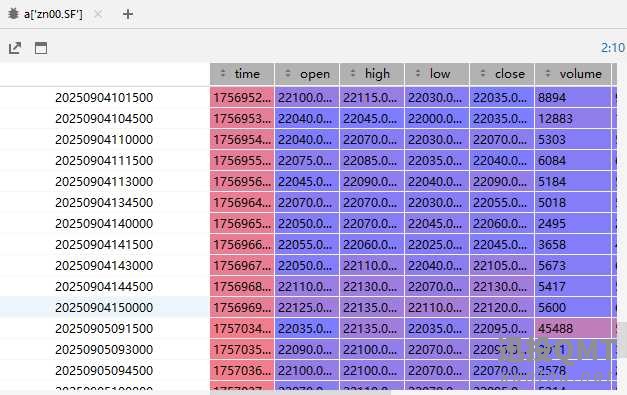Image resolution: width=627 pixels, height=395 pixels.
Task: Click the volume column header
Action: coord(573,74)
